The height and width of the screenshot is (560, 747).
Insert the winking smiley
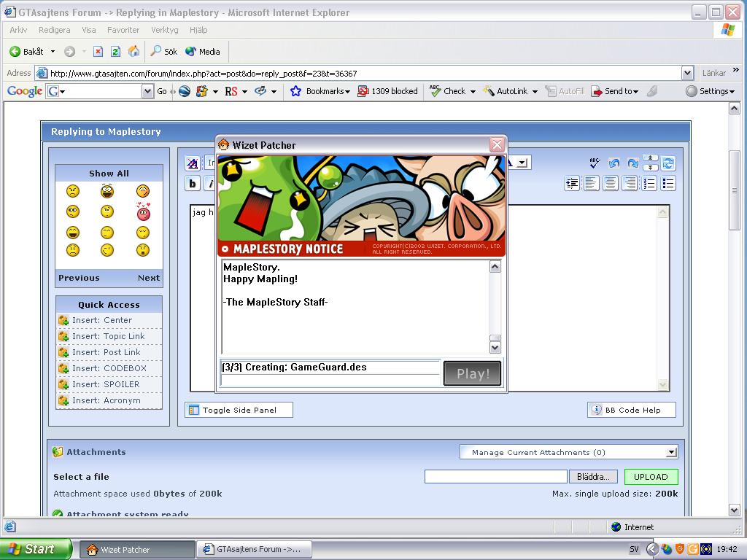pos(108,249)
